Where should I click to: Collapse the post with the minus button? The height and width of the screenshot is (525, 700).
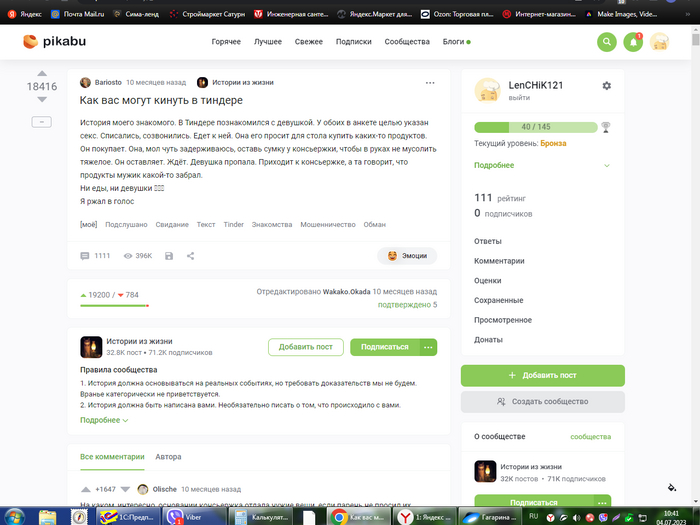(42, 122)
